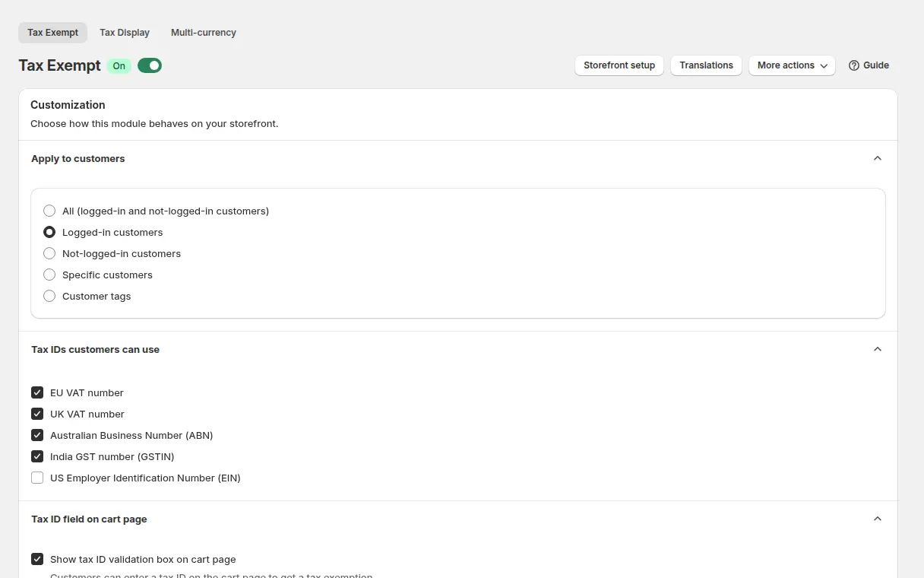Click 'Choose how this module behaves' text
This screenshot has height=578, width=924.
click(154, 123)
